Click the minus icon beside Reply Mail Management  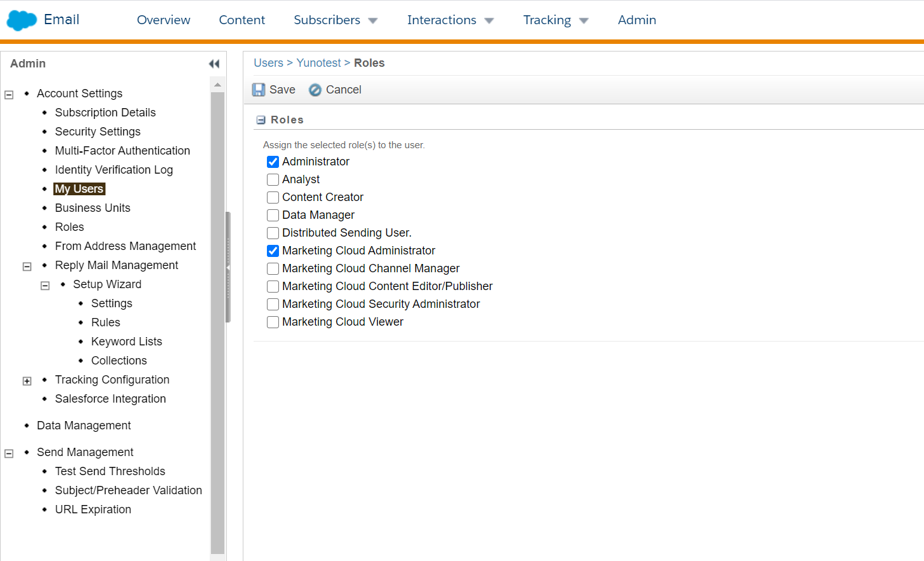[27, 265]
